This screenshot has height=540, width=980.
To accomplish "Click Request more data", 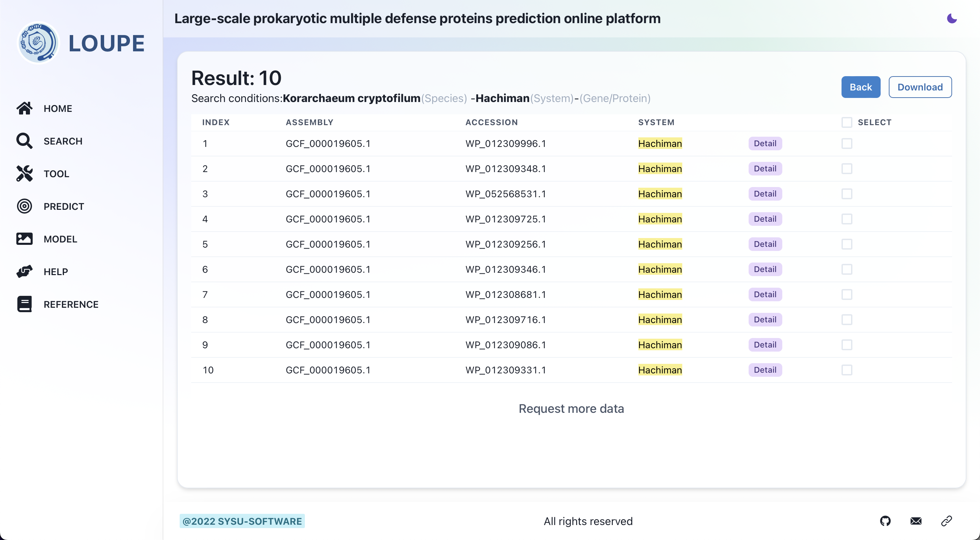I will [x=571, y=408].
